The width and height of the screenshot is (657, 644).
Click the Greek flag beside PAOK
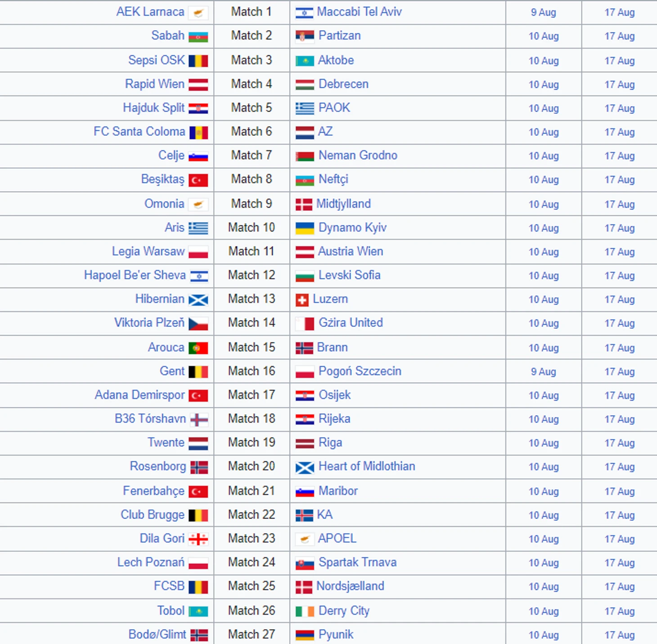pyautogui.click(x=304, y=108)
